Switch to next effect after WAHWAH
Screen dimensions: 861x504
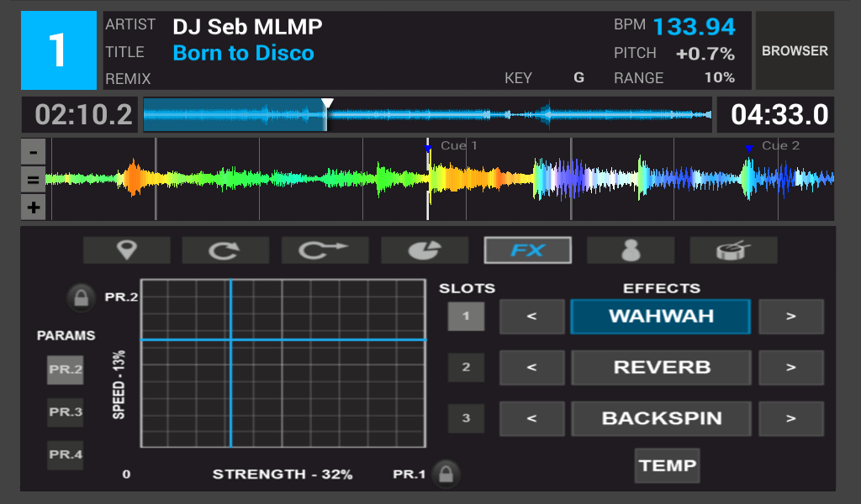[x=790, y=317]
